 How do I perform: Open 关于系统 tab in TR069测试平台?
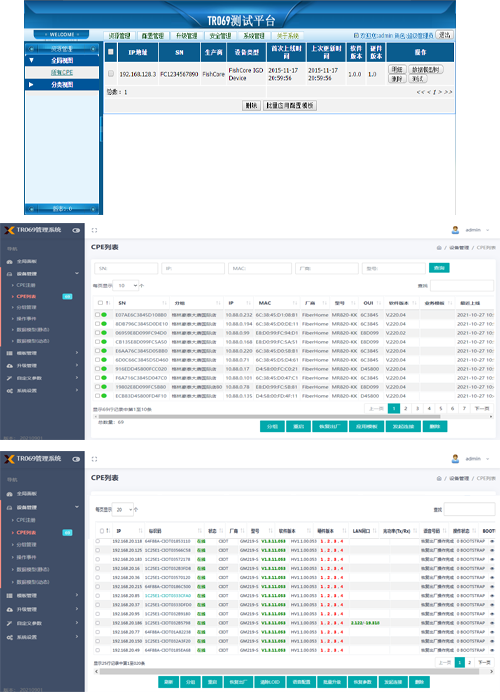(288, 36)
